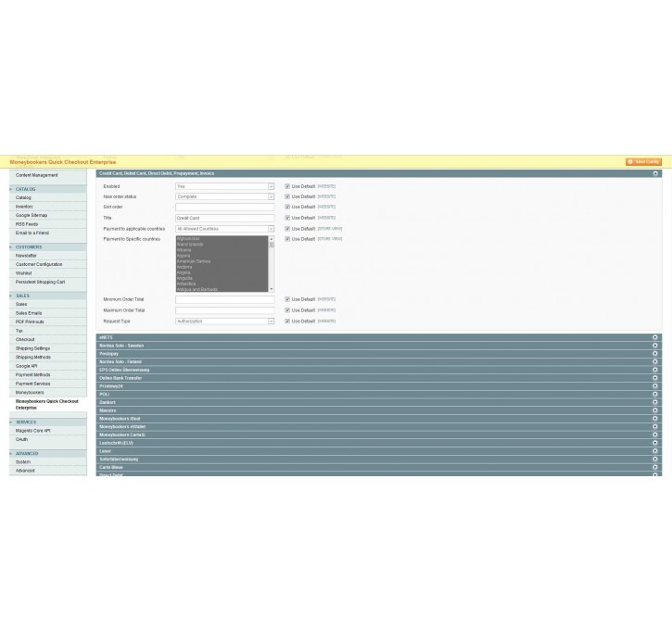Expand the POLi section arrow icon
This screenshot has height=630, width=672.
point(655,395)
